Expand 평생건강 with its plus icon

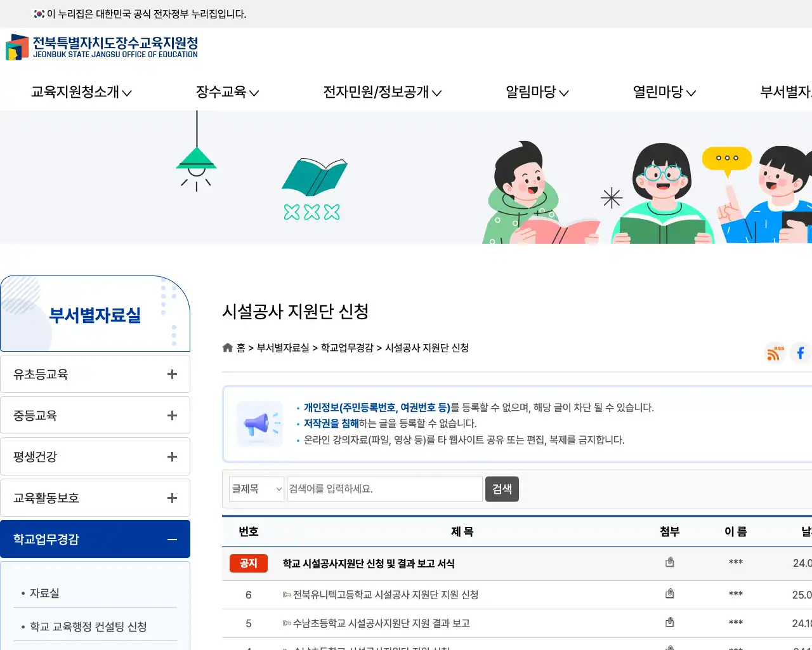[x=172, y=456]
